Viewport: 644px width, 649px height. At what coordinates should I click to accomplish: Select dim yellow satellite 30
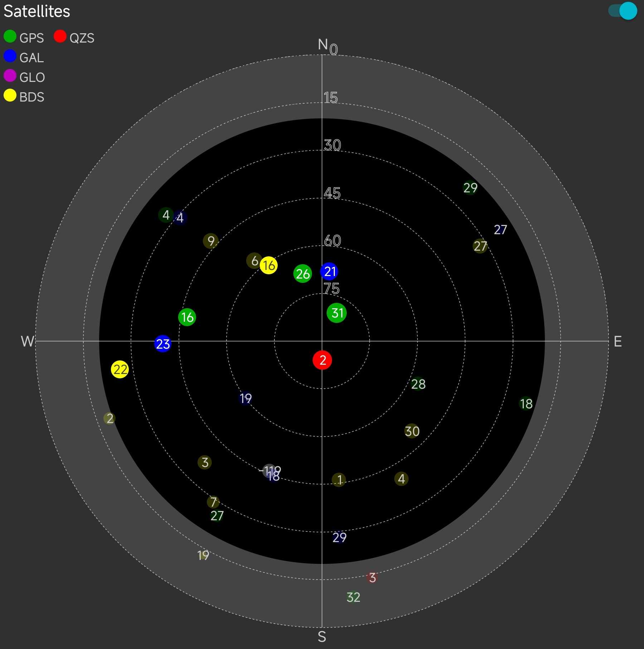(x=412, y=431)
